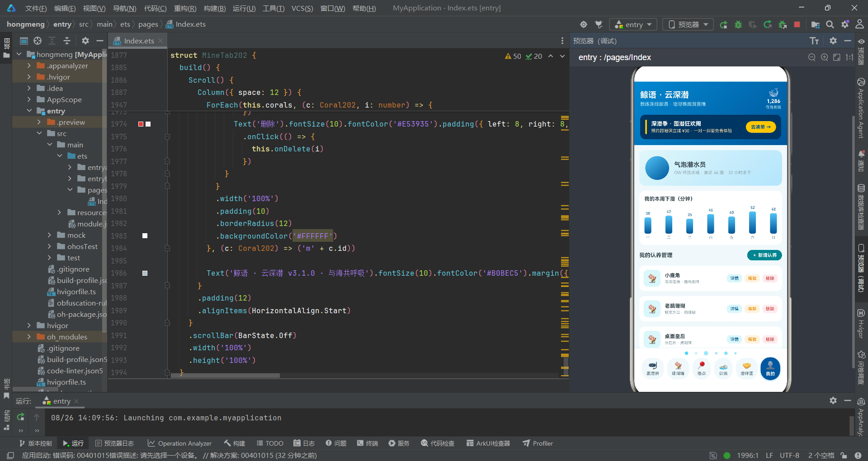Open the search everywhere magnifier icon

830,25
